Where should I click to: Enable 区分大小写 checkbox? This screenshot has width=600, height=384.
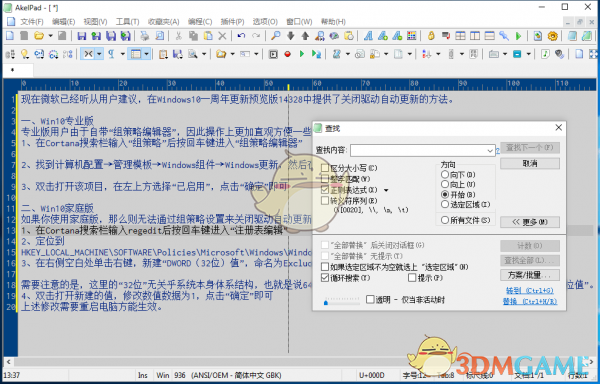[x=325, y=168]
